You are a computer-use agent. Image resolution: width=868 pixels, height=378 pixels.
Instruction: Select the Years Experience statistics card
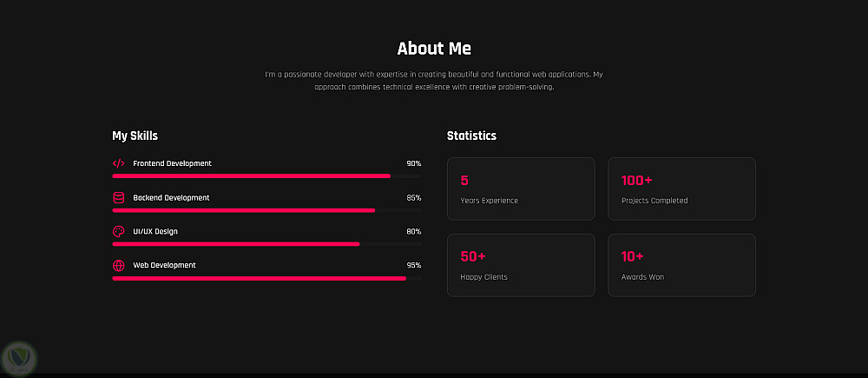point(521,189)
